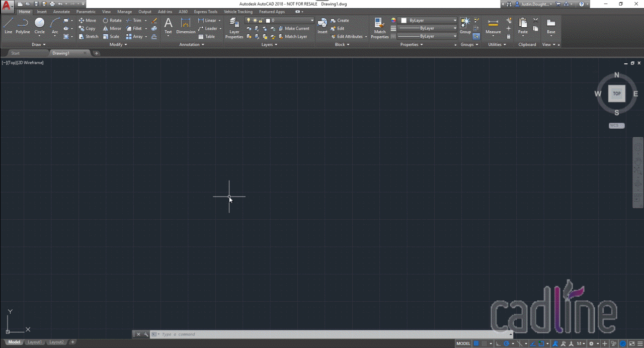The height and width of the screenshot is (348, 644).
Task: Click Match Properties
Action: pyautogui.click(x=380, y=28)
